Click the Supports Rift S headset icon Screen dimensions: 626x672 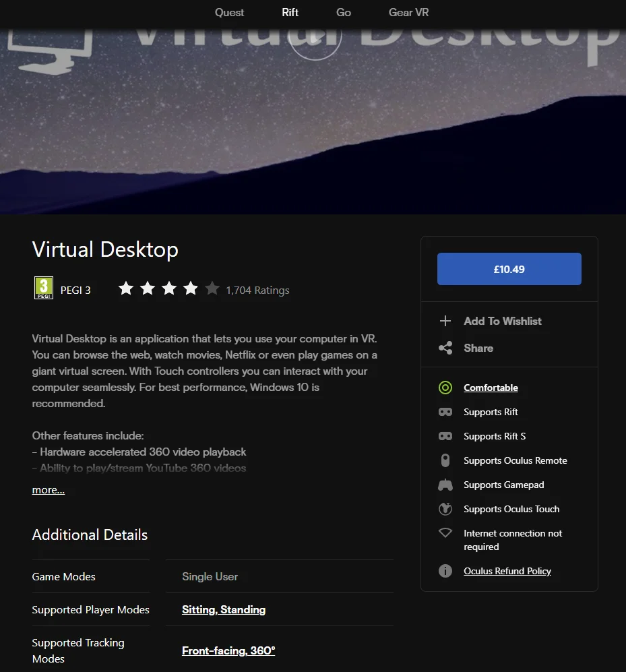[x=445, y=436]
